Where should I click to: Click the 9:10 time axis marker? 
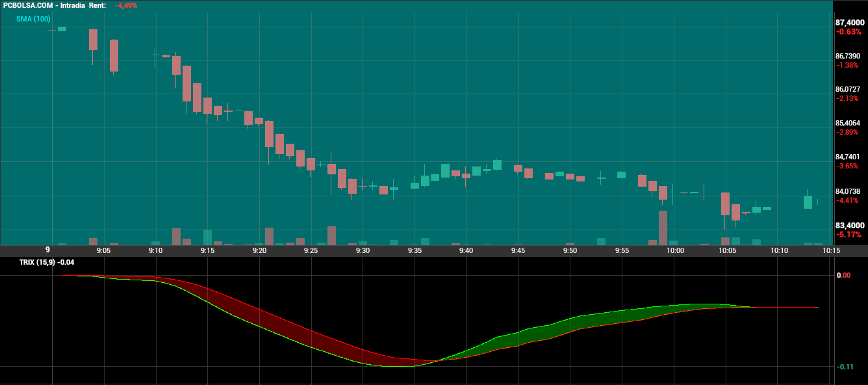point(155,250)
